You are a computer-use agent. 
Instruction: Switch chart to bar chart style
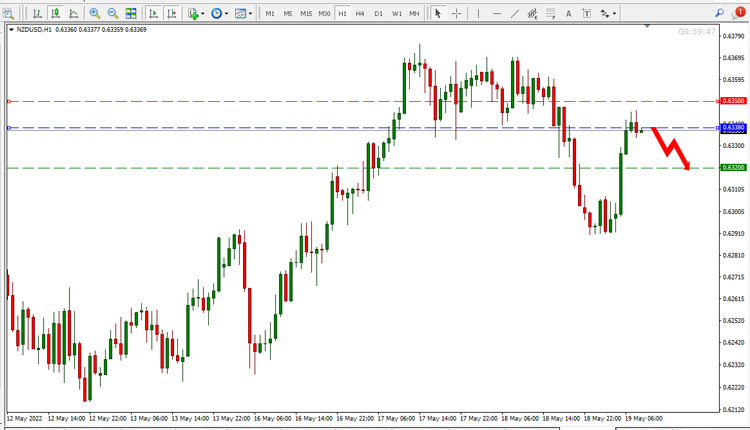click(x=37, y=13)
